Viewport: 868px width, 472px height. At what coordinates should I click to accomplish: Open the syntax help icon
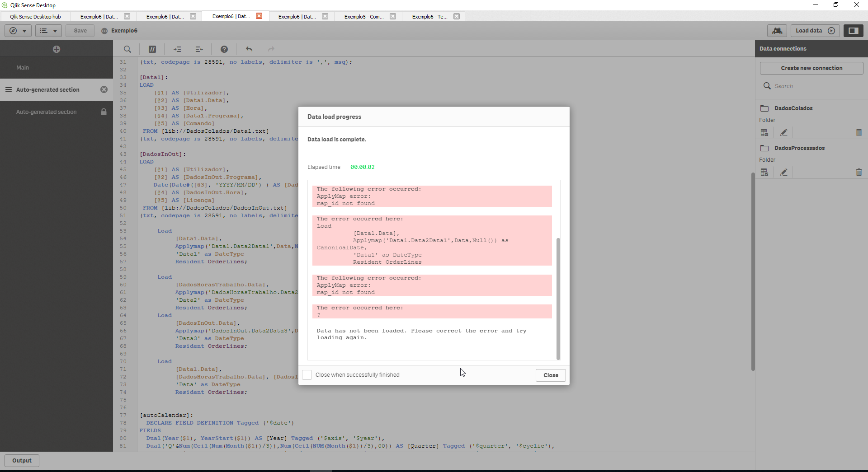[224, 49]
